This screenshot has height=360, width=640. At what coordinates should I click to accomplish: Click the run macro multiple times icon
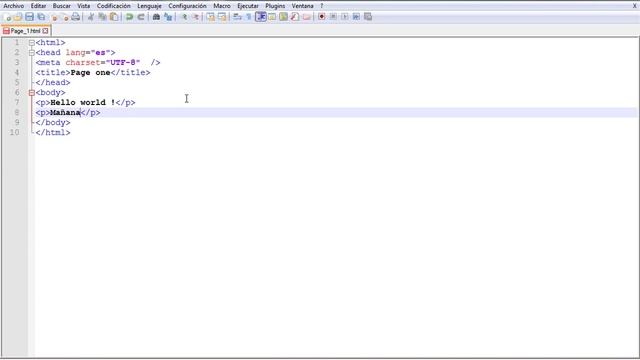point(356,17)
